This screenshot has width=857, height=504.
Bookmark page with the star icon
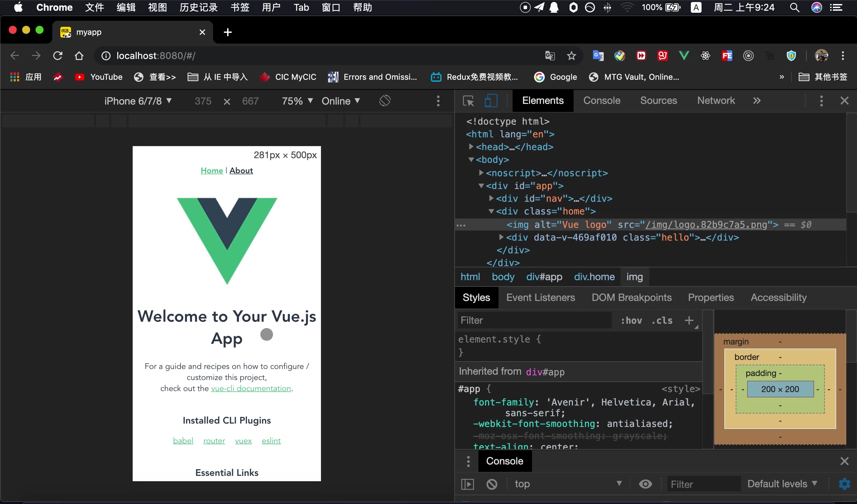tap(571, 56)
